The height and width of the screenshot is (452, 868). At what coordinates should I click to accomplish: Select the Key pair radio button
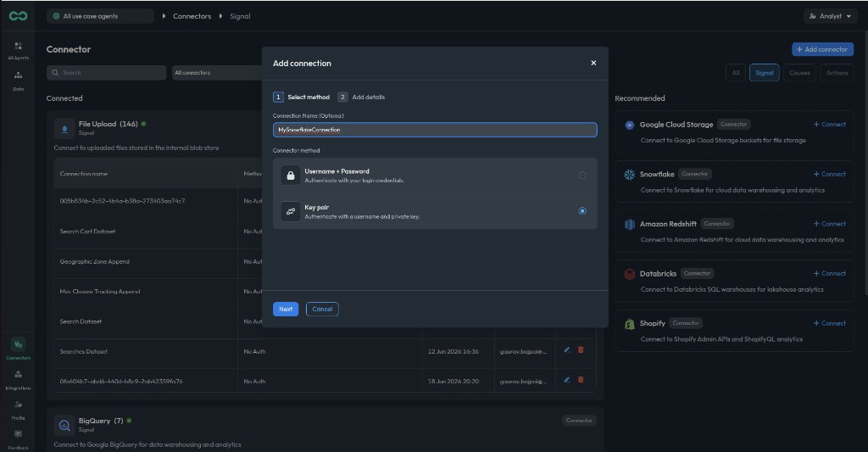[582, 211]
